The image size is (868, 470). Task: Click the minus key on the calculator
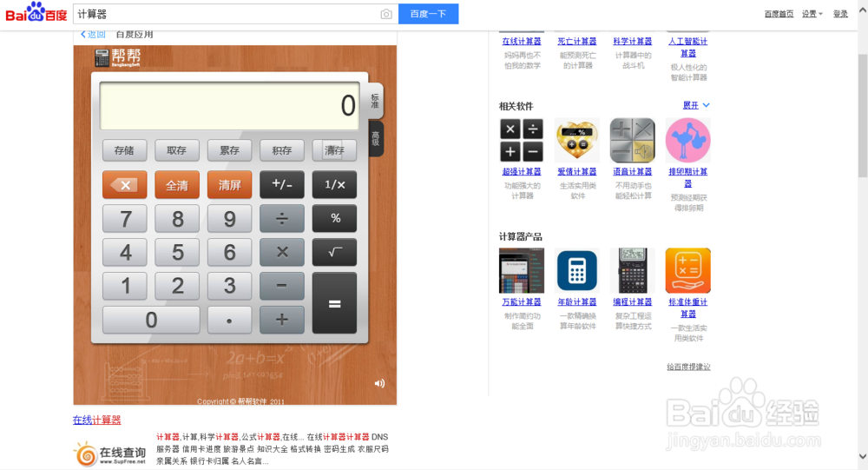(282, 286)
